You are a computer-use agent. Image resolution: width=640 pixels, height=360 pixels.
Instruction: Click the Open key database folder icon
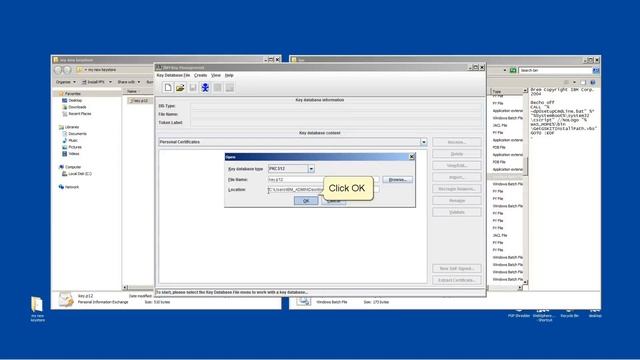click(180, 87)
